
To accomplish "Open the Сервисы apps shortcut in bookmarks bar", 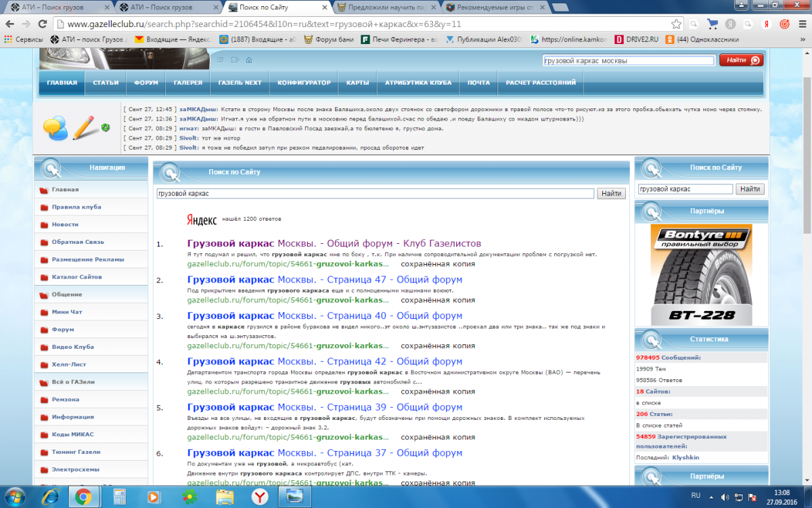I will [24, 39].
